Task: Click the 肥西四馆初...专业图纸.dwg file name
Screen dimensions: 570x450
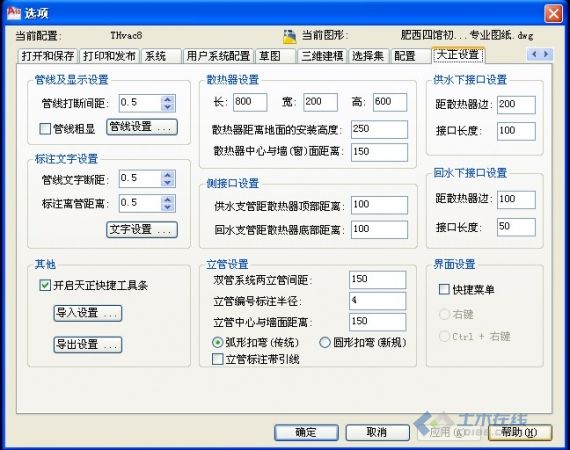Action: (x=467, y=35)
